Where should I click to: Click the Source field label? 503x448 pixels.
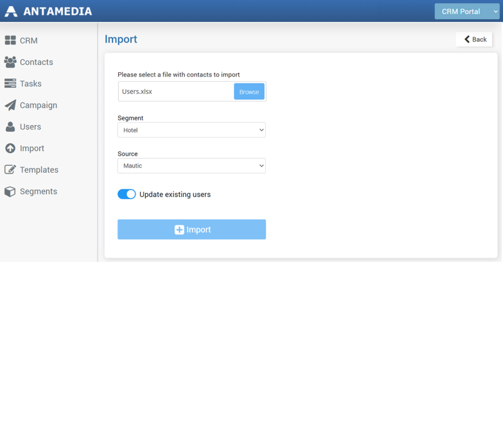(x=128, y=154)
